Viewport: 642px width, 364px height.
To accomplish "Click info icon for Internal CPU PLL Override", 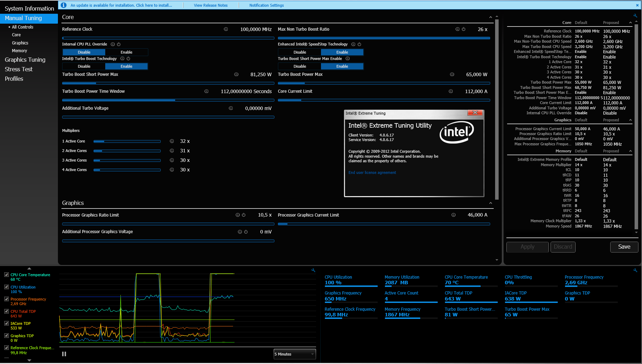I will pyautogui.click(x=113, y=44).
